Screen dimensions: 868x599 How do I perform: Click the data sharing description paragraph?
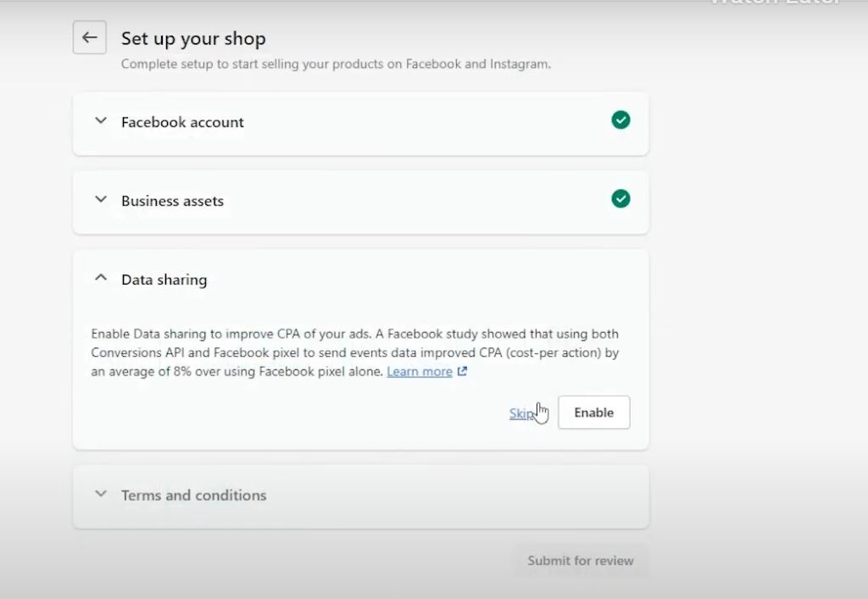(x=354, y=352)
